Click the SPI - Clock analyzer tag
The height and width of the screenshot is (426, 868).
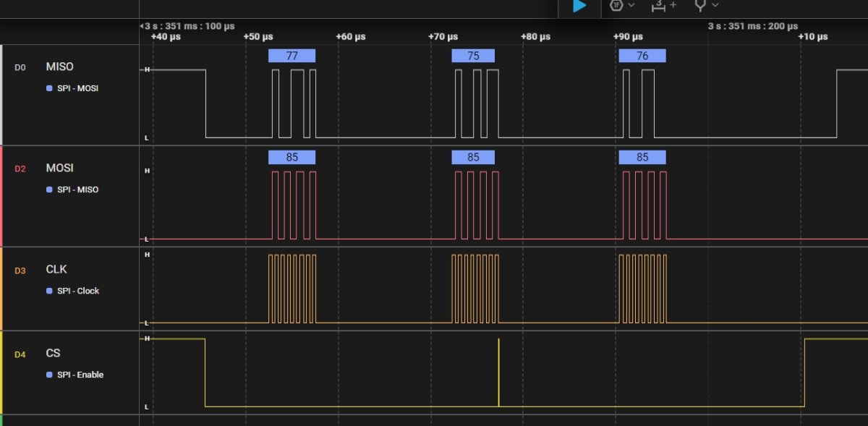[x=77, y=291]
